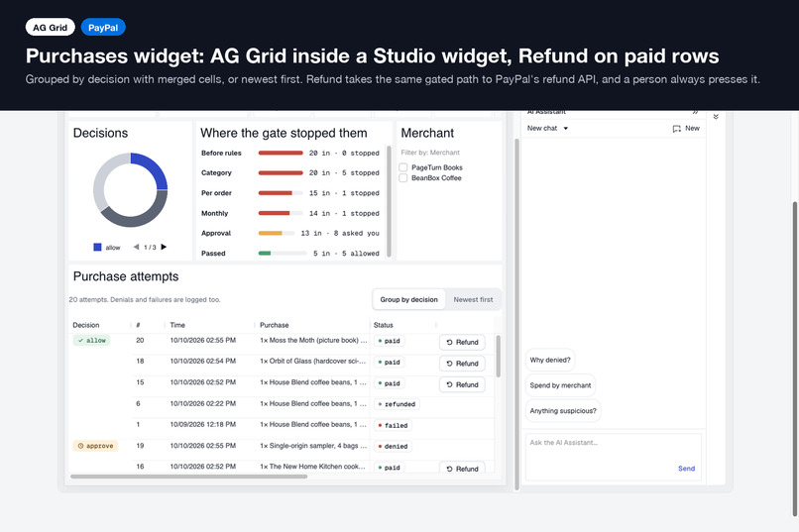Switch to the Group by decision view
This screenshot has width=799, height=532.
408,299
